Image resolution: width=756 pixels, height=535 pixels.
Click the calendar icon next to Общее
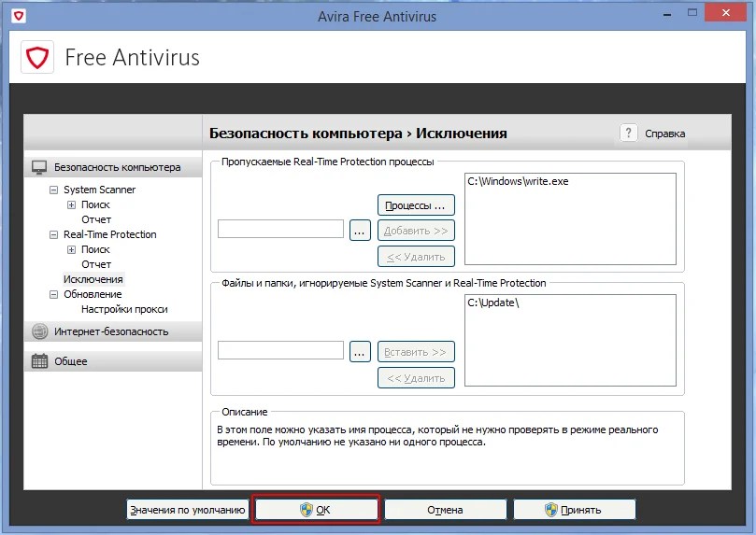pyautogui.click(x=39, y=361)
